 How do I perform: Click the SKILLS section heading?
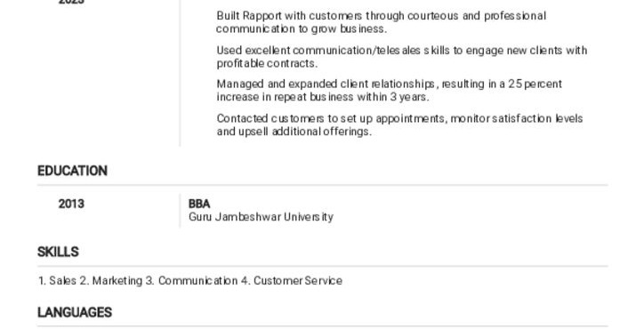coord(58,252)
